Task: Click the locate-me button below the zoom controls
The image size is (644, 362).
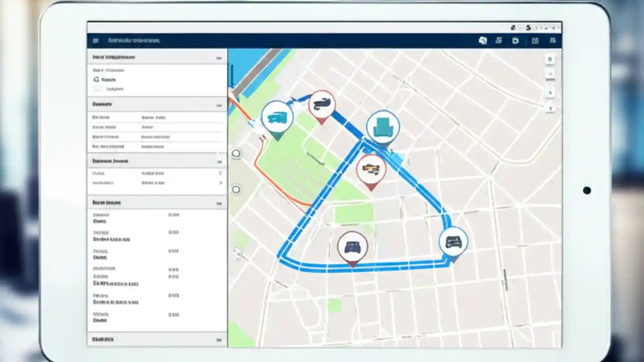Action: point(550,93)
